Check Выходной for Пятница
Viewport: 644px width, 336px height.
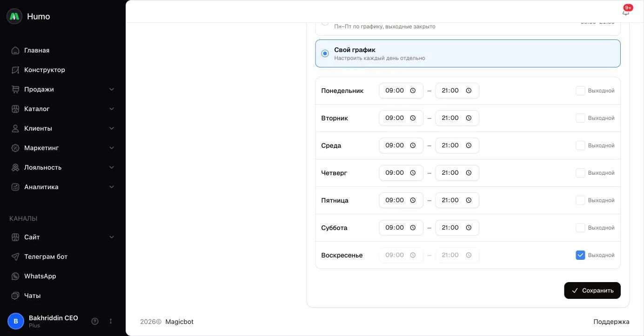pyautogui.click(x=580, y=200)
